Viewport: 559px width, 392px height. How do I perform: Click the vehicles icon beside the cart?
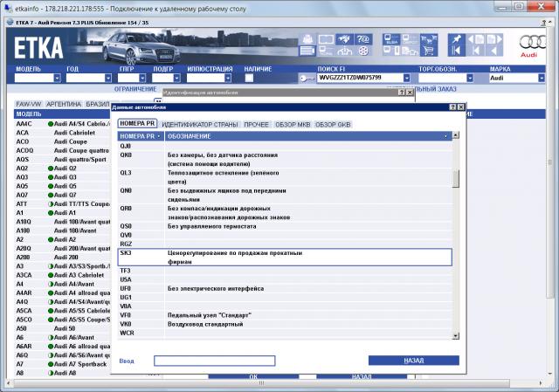pyautogui.click(x=410, y=51)
